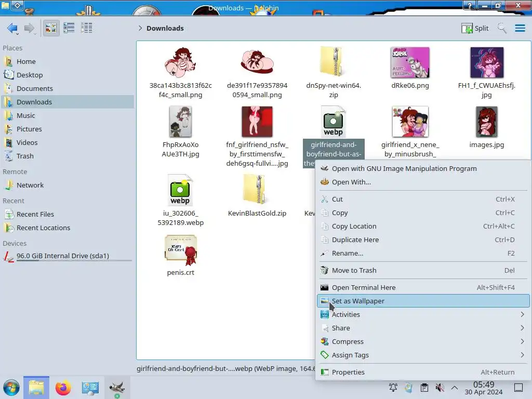Open Properties from context menu
Viewport: 532px width, 399px height.
tap(423, 373)
